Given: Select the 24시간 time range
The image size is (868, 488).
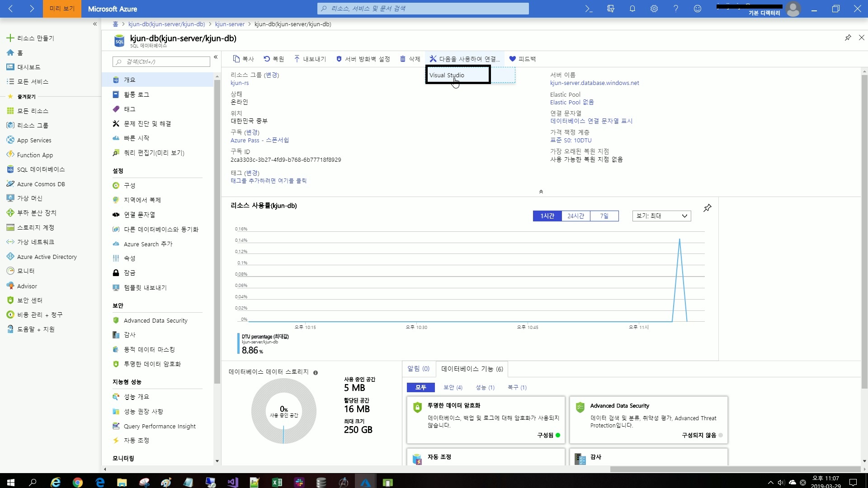Looking at the screenshot, I should click(576, 216).
